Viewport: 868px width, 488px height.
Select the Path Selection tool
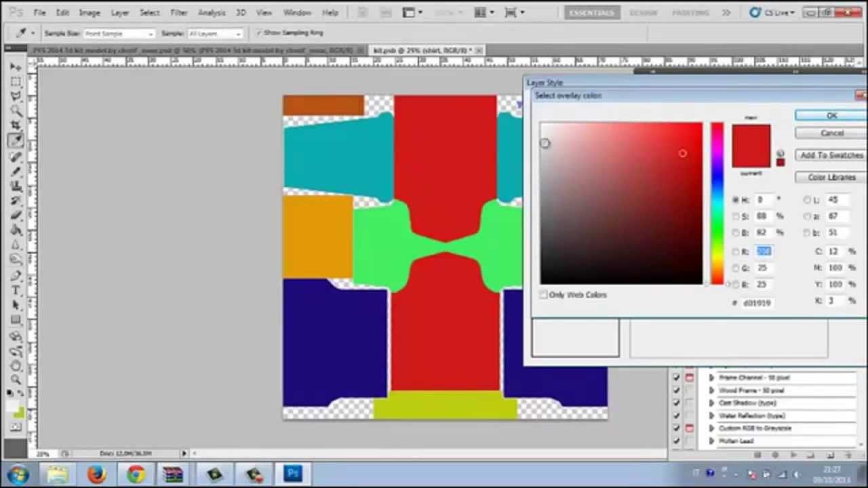16,306
